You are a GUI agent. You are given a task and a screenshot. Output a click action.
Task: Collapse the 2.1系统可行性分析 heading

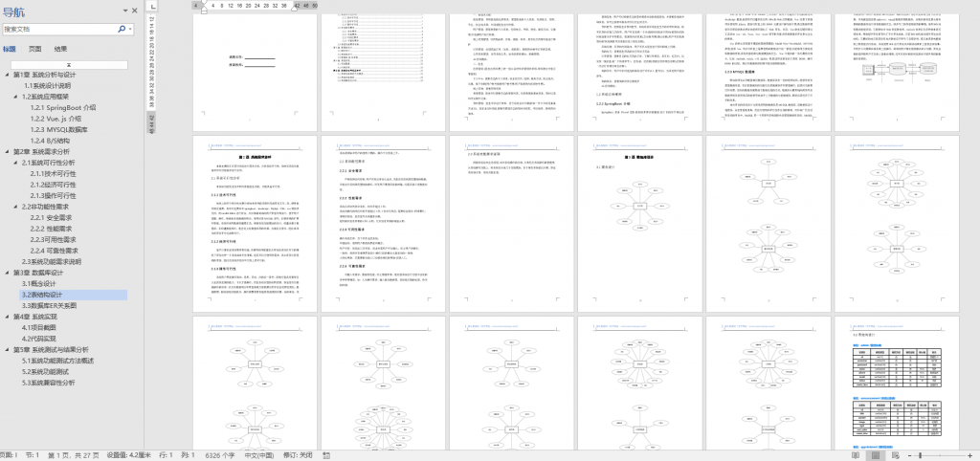click(15, 163)
